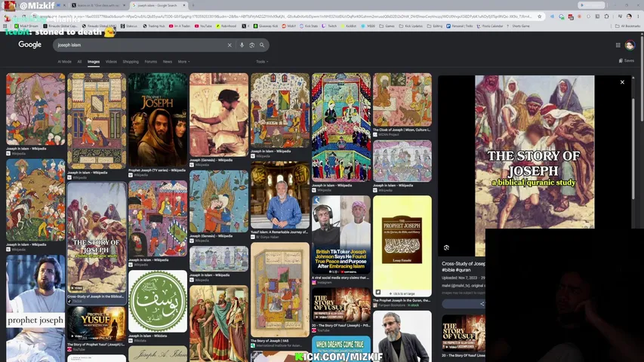This screenshot has height=362, width=644.
Task: Open a new browser tab
Action: (193, 5)
